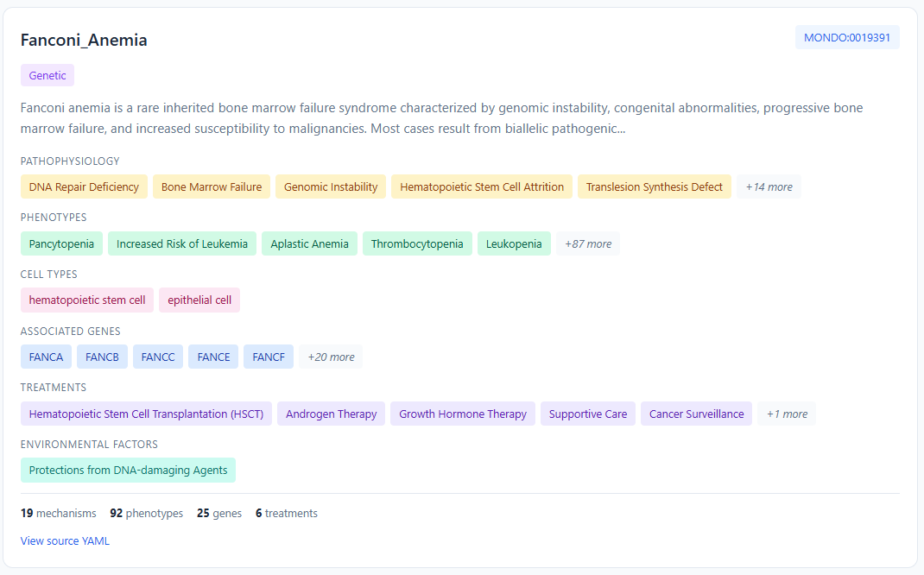The height and width of the screenshot is (575, 924).
Task: Select Protections from DNA-damaging Agents tag
Action: pos(128,471)
